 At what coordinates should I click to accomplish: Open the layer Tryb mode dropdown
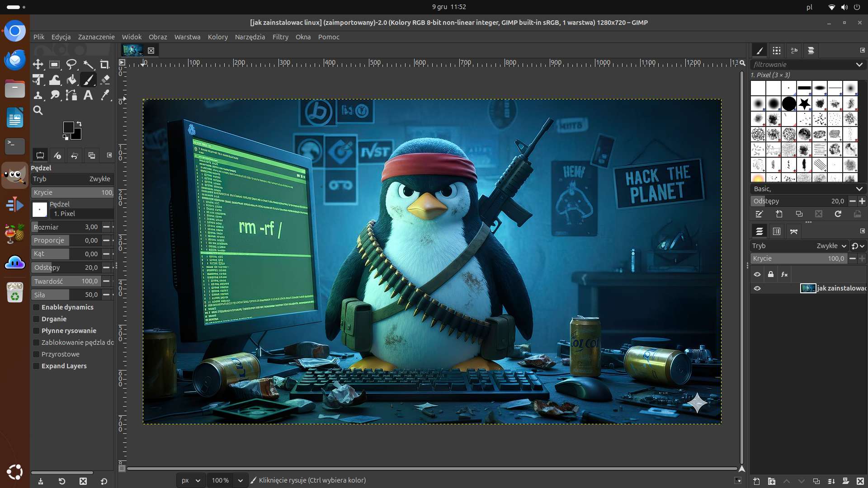[831, 246]
